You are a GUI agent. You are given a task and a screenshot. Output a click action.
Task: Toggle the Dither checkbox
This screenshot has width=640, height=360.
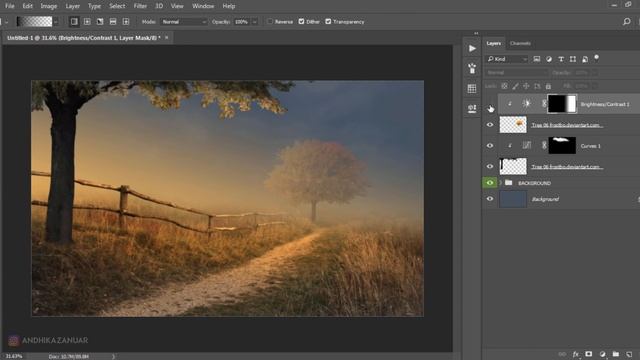click(301, 22)
